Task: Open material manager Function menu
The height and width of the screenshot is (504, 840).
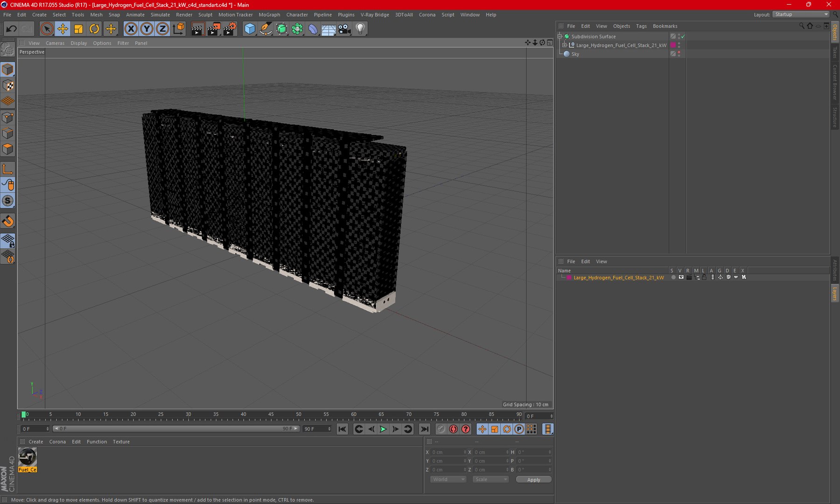Action: [97, 442]
